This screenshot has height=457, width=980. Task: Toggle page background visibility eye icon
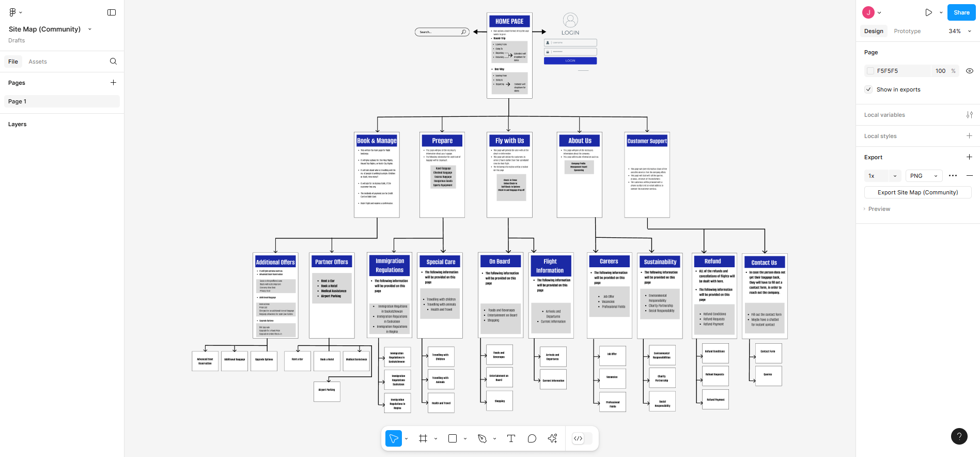[x=970, y=71]
